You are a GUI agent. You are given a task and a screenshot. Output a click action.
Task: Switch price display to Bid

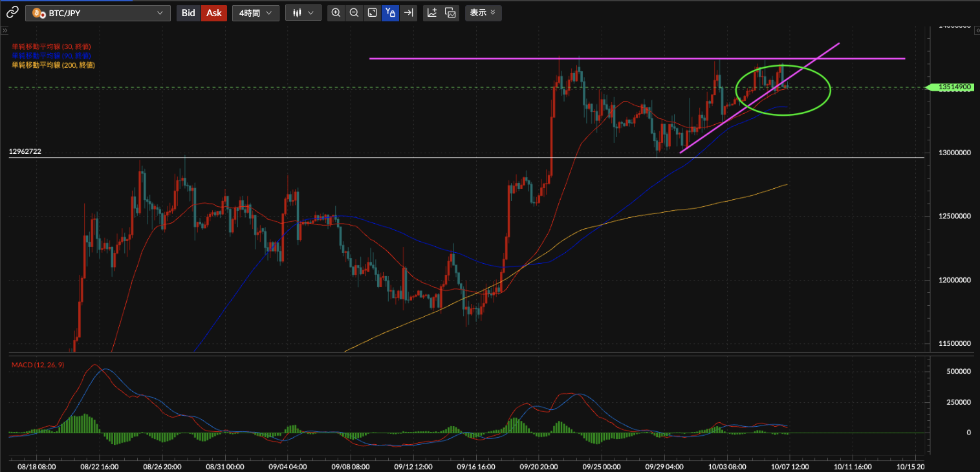[188, 13]
